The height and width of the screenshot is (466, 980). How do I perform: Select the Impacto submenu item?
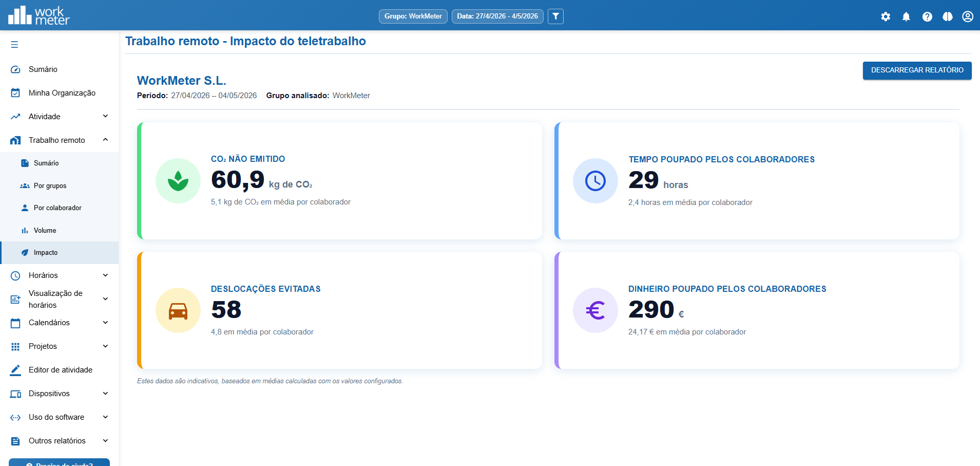(x=60, y=253)
